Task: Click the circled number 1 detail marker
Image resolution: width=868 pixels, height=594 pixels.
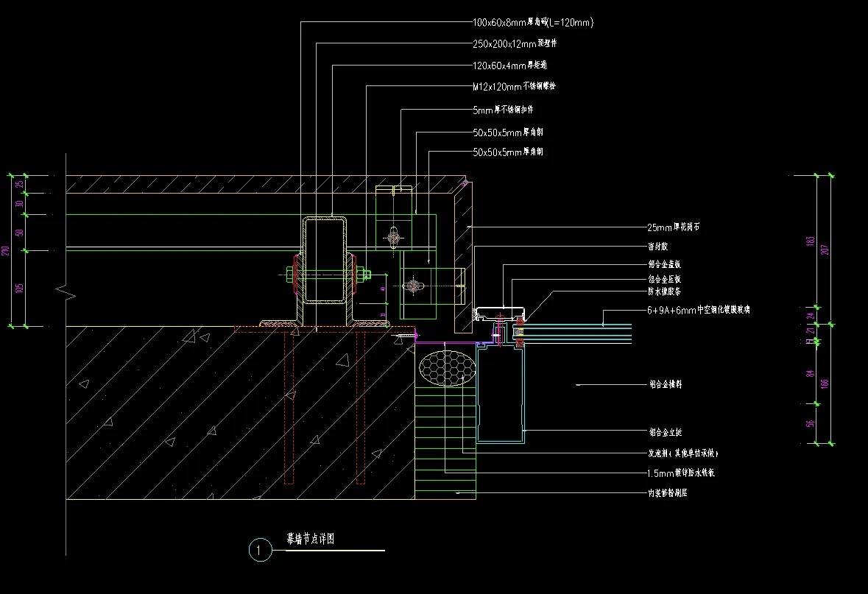Action: tap(259, 549)
